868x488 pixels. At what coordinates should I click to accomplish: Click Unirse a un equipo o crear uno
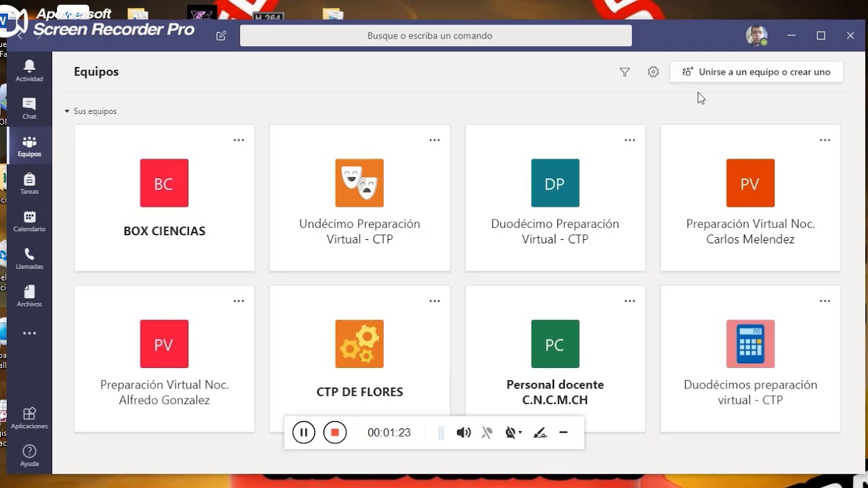[756, 72]
